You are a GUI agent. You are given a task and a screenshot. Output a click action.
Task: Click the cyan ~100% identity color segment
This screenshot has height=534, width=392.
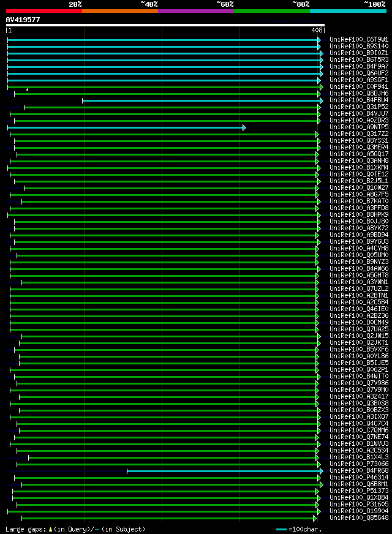(x=348, y=11)
